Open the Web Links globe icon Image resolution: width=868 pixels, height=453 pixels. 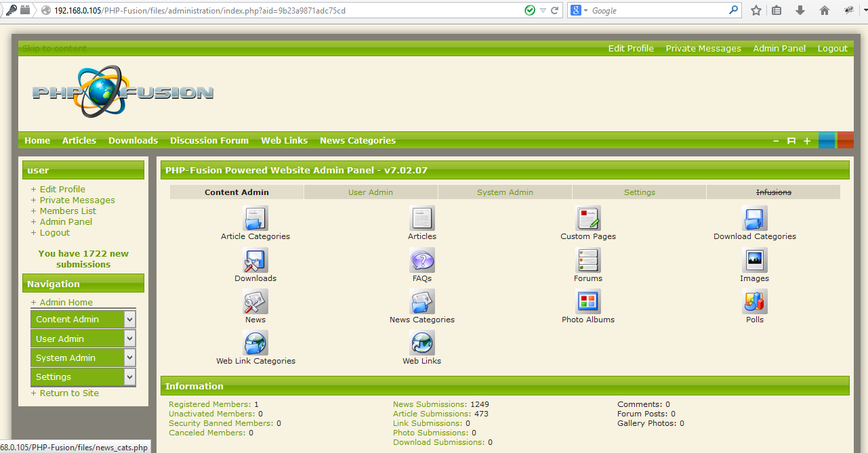(x=422, y=343)
